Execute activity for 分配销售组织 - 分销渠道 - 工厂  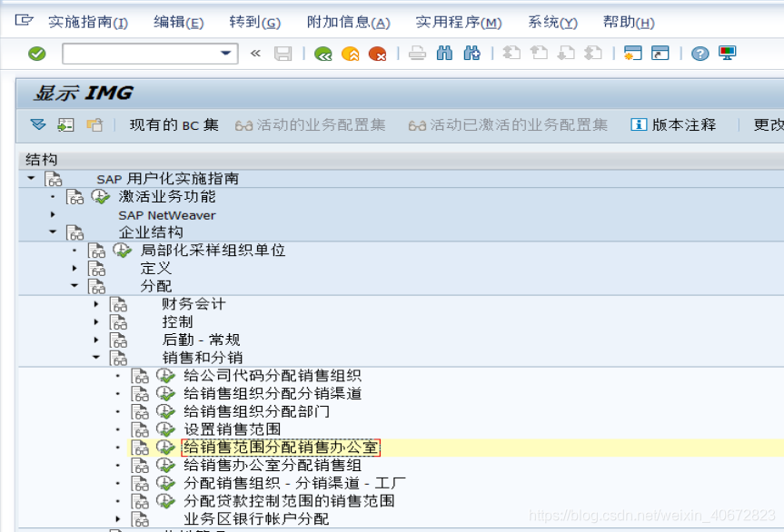click(x=165, y=484)
